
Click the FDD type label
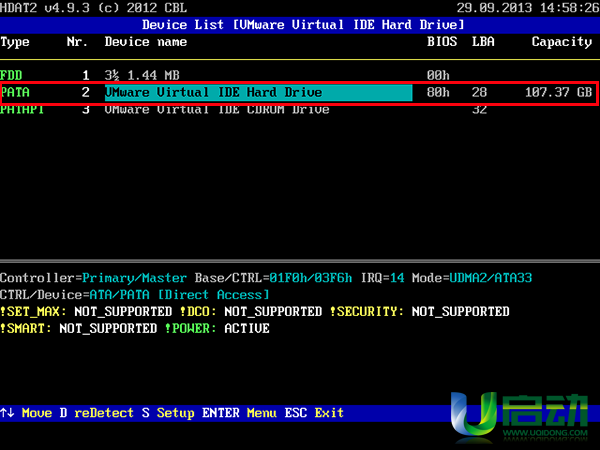(x=11, y=75)
